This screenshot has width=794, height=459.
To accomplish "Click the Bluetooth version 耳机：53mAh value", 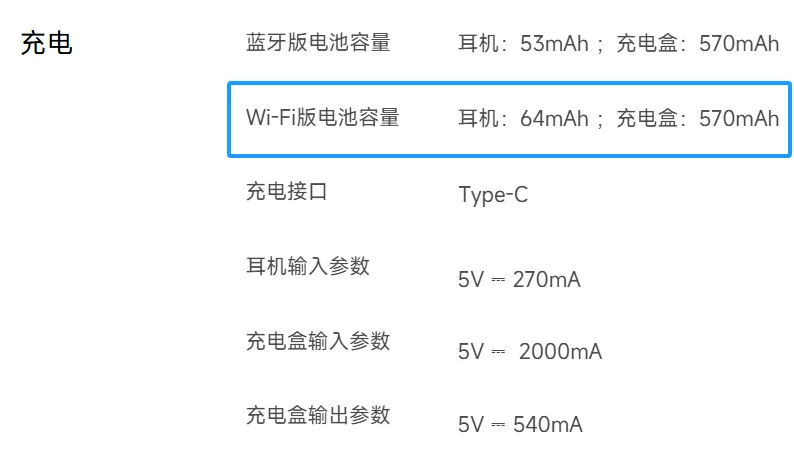I will point(523,44).
